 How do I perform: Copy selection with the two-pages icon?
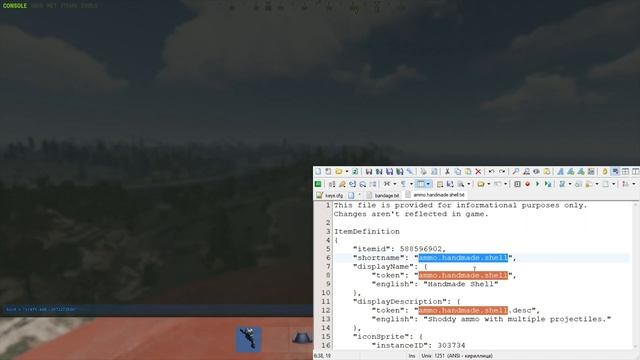(x=458, y=171)
